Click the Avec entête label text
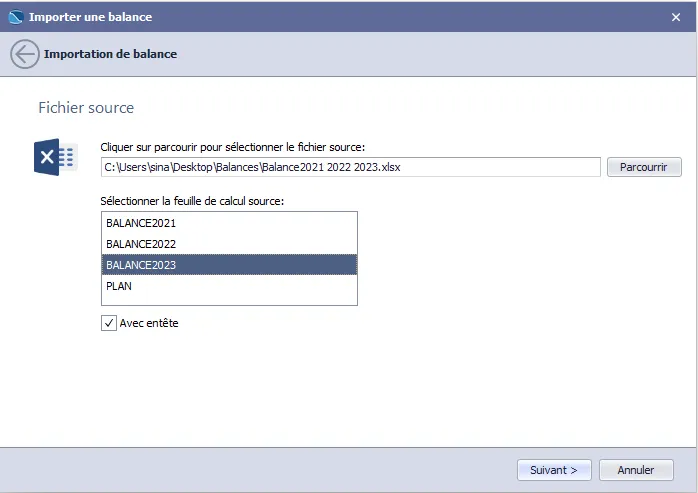The height and width of the screenshot is (493, 698). coord(149,323)
